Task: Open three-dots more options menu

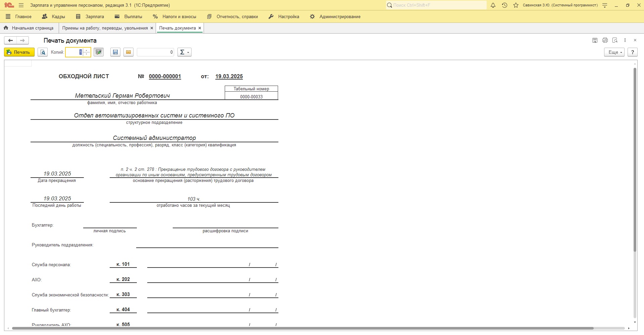Action: (x=625, y=40)
